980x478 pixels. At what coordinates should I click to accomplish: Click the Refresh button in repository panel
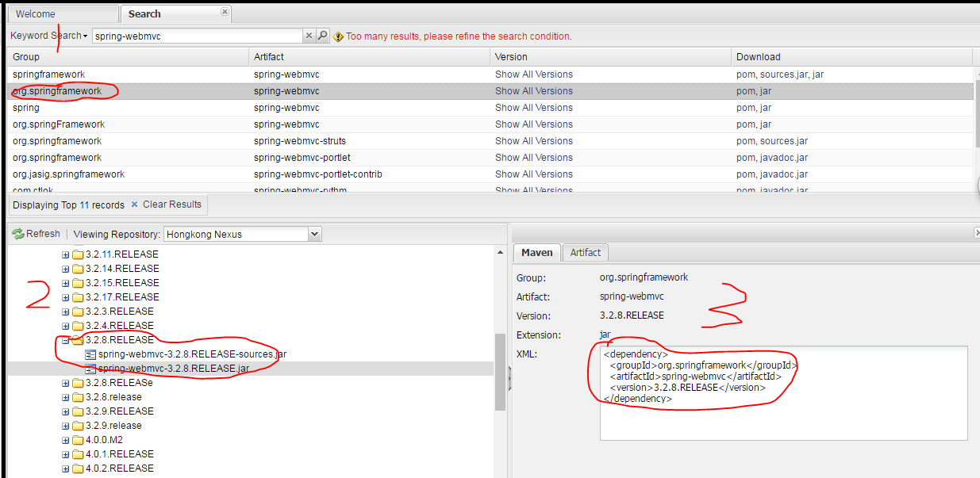[x=36, y=234]
